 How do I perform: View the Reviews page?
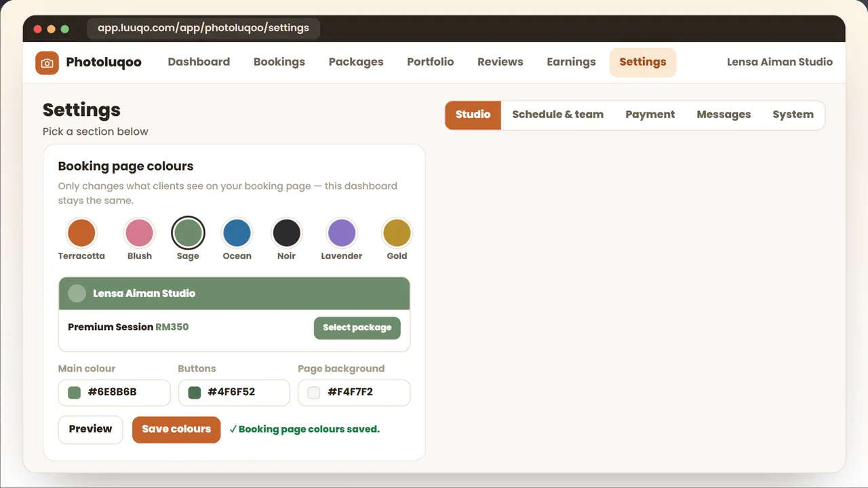pyautogui.click(x=500, y=62)
